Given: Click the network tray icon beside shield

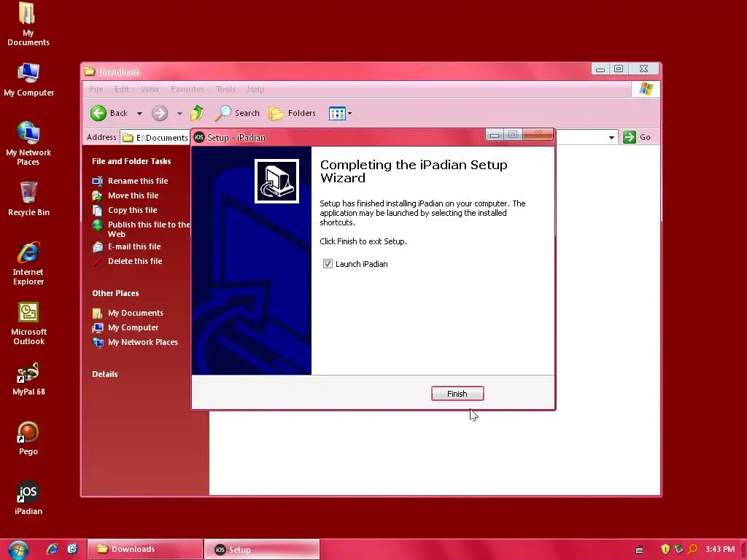Looking at the screenshot, I should coord(679,549).
